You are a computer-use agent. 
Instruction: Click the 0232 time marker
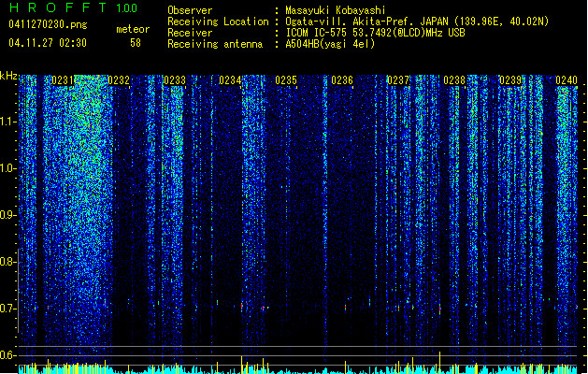coord(119,80)
